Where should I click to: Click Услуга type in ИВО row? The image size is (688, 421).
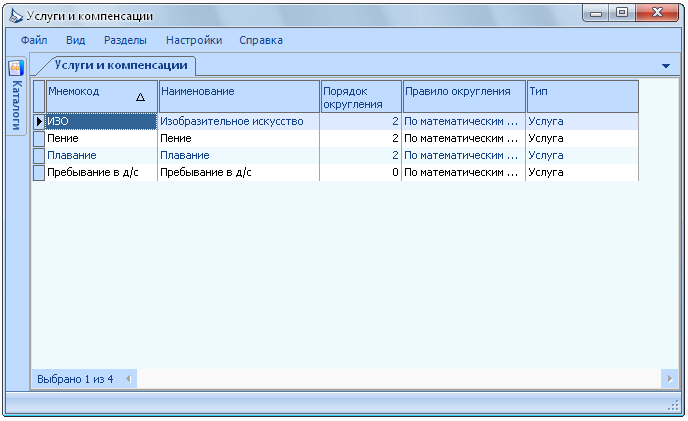[582, 121]
